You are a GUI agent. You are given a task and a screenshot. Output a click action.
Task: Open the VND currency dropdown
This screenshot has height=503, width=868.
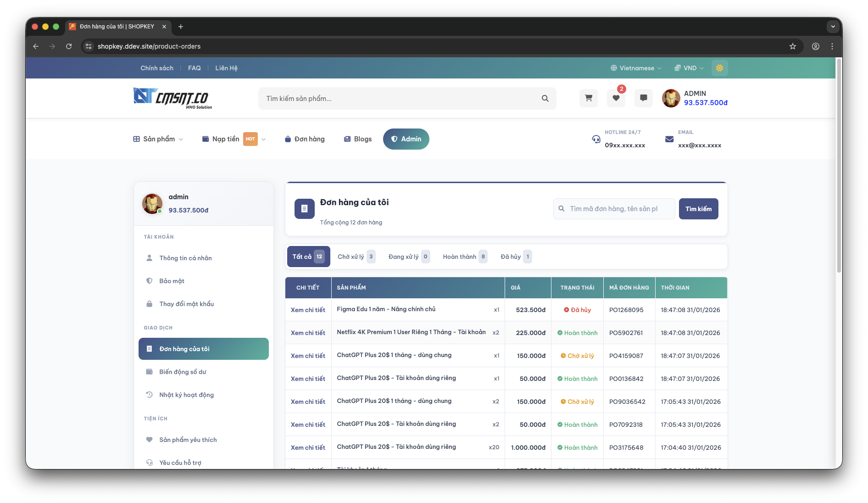689,68
